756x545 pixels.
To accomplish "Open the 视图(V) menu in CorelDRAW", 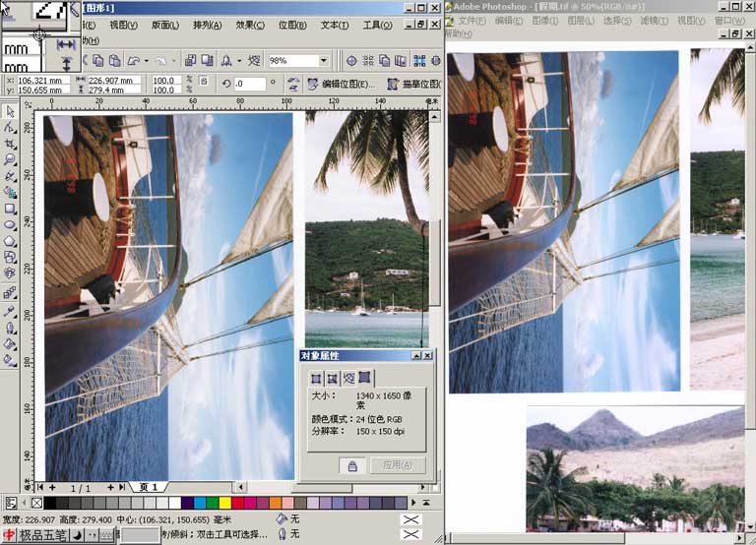I will (123, 25).
